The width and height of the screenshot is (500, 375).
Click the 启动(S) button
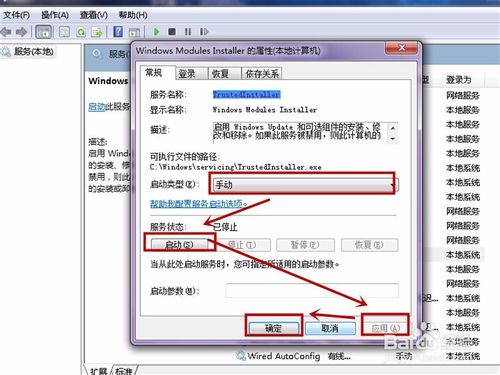(x=179, y=245)
